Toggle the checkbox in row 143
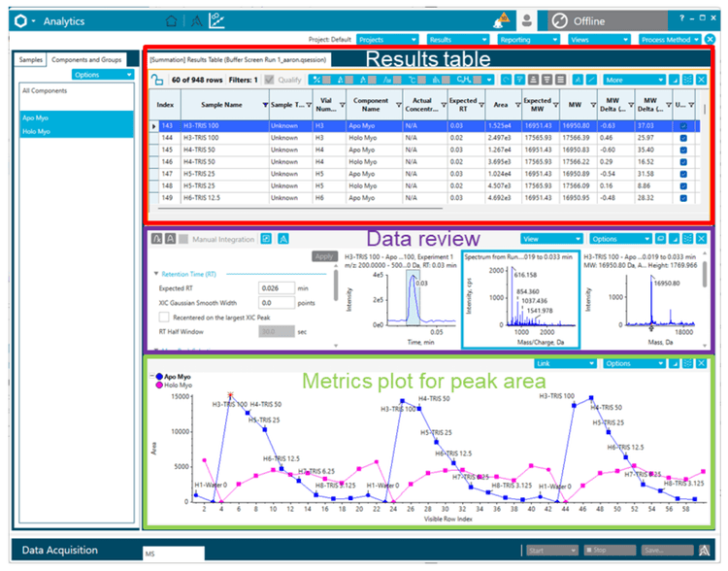728x571 pixels. point(682,126)
